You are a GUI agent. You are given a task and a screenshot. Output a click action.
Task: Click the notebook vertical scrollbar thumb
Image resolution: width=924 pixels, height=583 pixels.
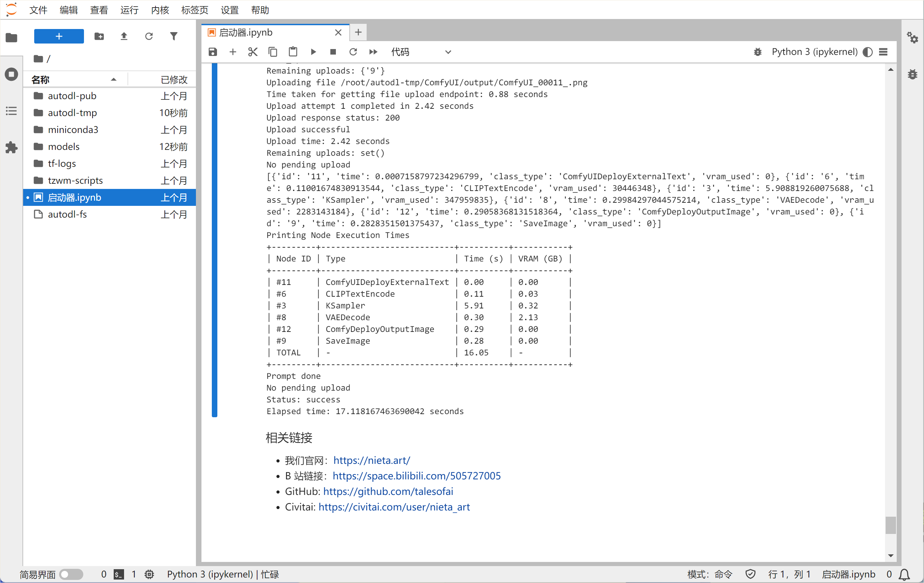[x=890, y=525]
